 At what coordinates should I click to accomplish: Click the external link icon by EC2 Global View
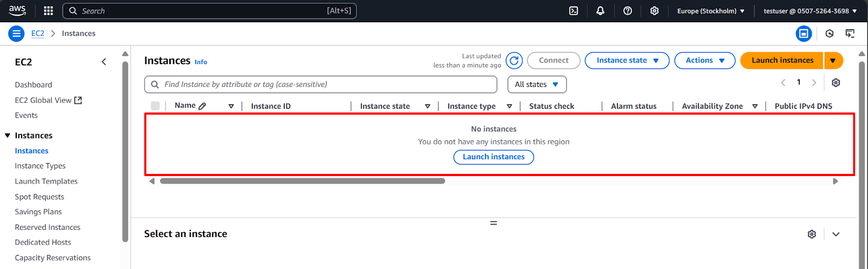coord(78,100)
